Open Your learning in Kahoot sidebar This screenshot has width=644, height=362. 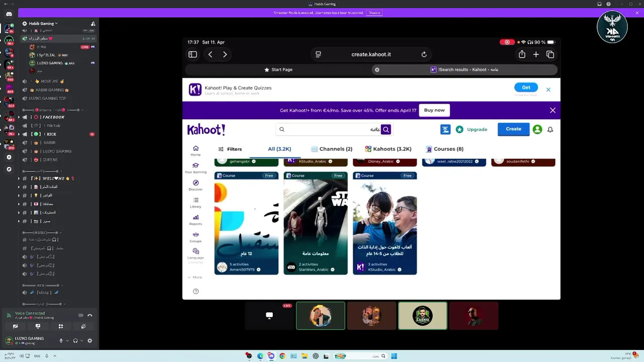[196, 168]
